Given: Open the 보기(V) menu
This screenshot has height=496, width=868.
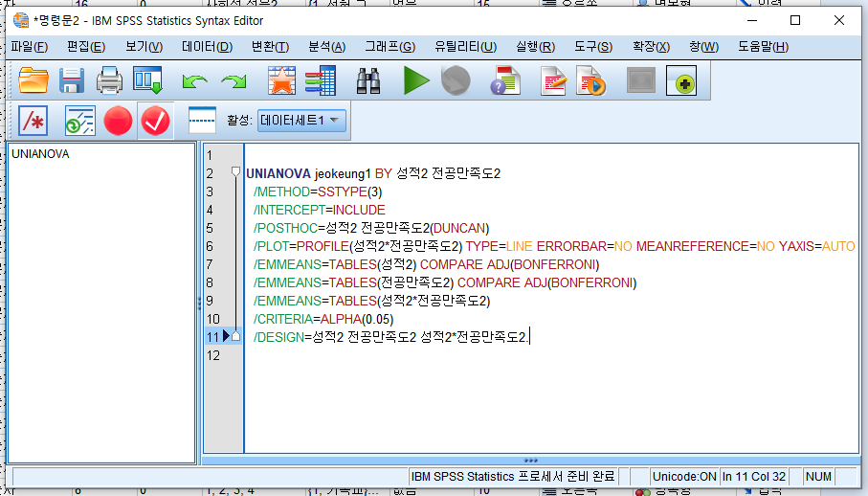Looking at the screenshot, I should (x=144, y=47).
